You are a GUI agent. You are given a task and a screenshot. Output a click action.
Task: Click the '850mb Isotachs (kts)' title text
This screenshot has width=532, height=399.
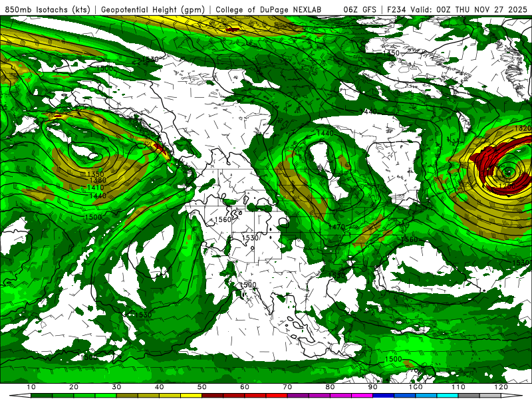coord(48,9)
